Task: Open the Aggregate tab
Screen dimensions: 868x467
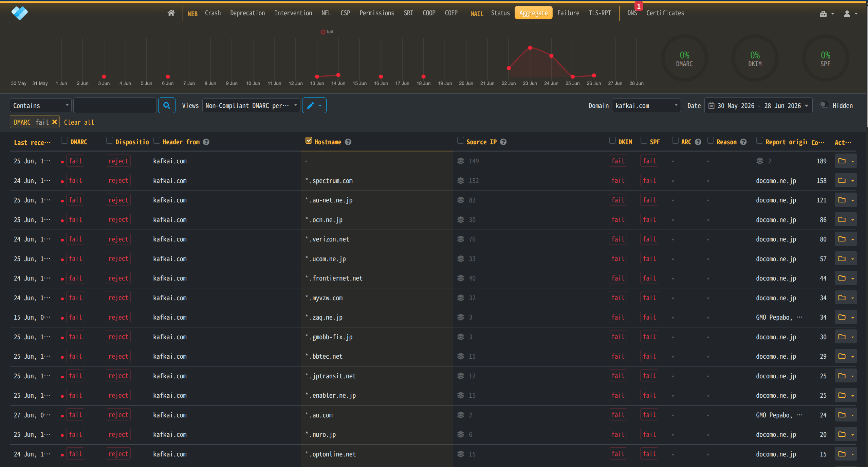Action: point(533,13)
